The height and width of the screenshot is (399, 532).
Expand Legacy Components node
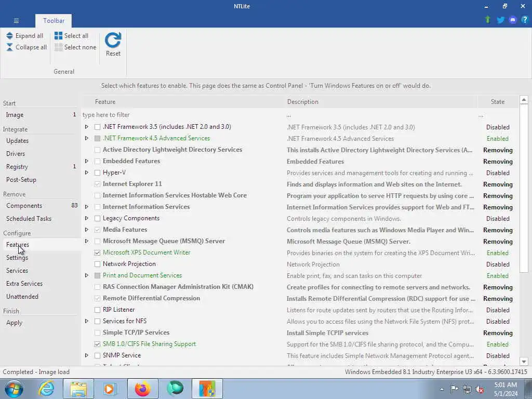(x=87, y=219)
